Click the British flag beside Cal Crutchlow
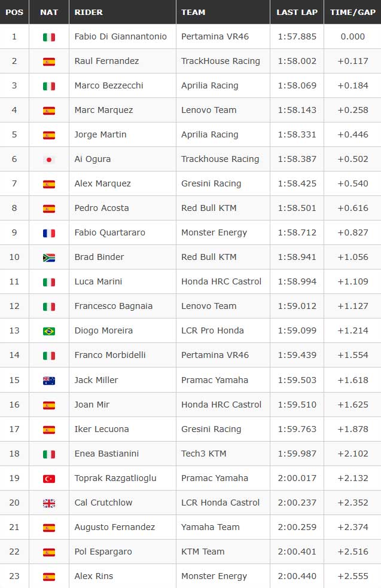This screenshot has width=381, height=588. click(49, 503)
